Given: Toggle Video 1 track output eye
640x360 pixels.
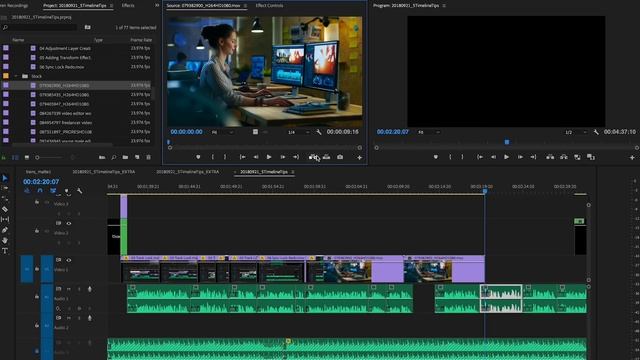Looking at the screenshot, I should click(69, 260).
